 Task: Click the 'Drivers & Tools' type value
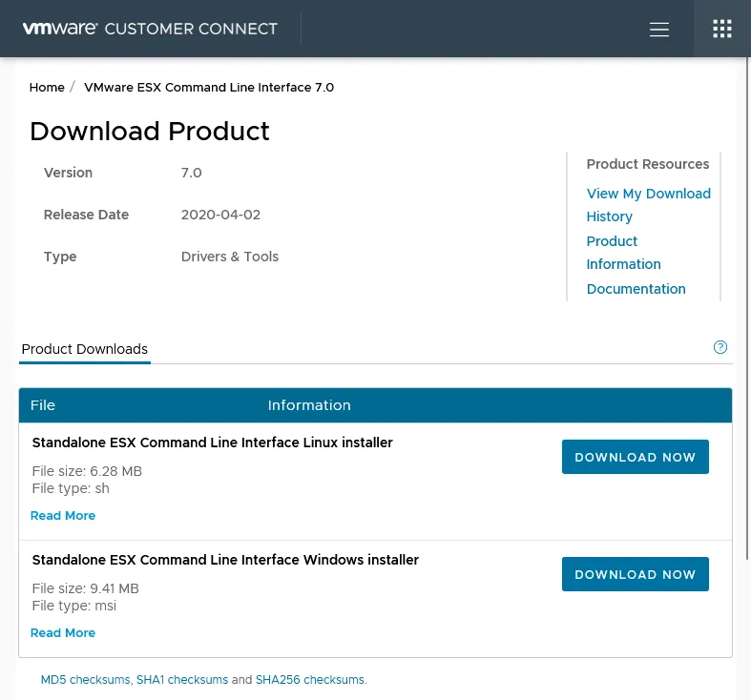pos(230,257)
